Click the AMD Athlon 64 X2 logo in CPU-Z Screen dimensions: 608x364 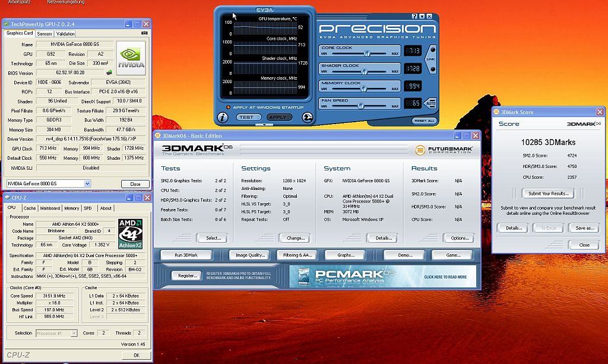[130, 234]
